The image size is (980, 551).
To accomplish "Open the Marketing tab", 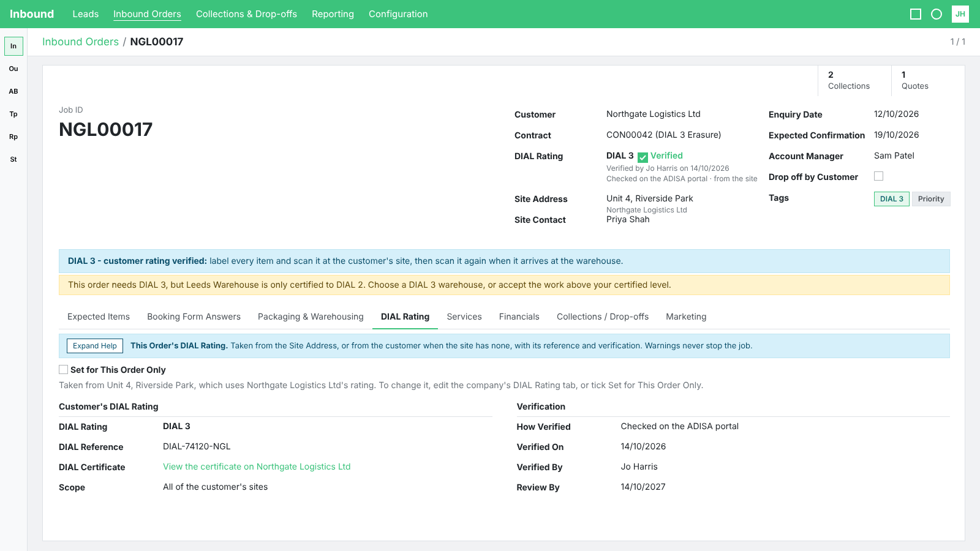I will point(686,317).
